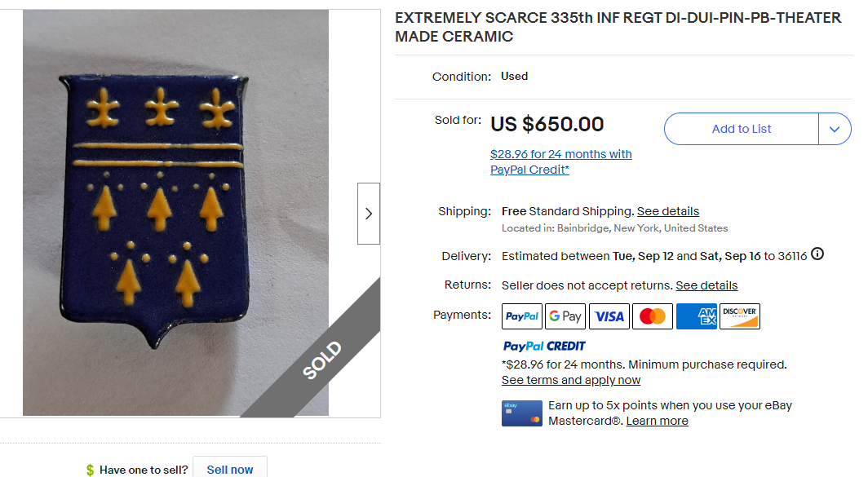The image size is (868, 477).
Task: Open the delivery estimate info icon
Action: (817, 254)
